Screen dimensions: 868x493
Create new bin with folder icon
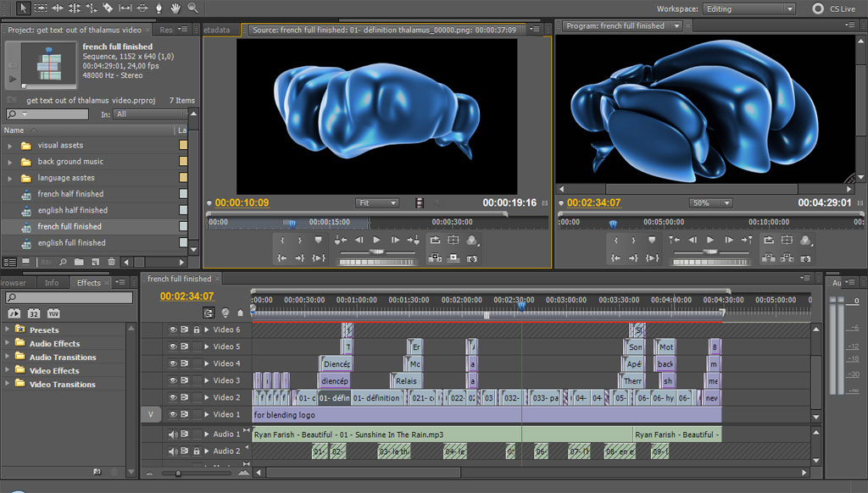click(x=78, y=262)
